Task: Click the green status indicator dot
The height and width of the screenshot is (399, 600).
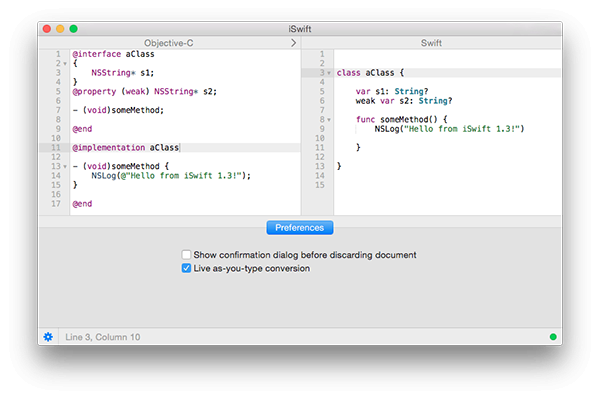Action: pyautogui.click(x=553, y=337)
